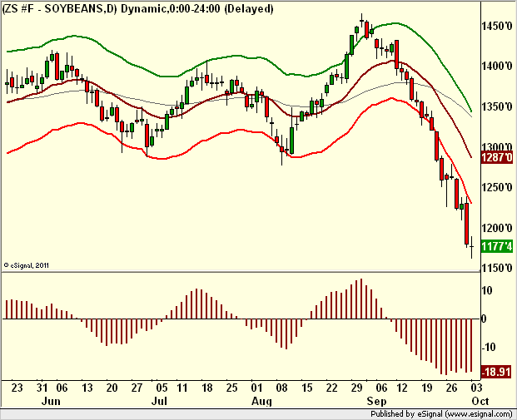Click the 1200'0 price axis label
Image resolution: width=517 pixels, height=420 pixels.
[x=497, y=228]
